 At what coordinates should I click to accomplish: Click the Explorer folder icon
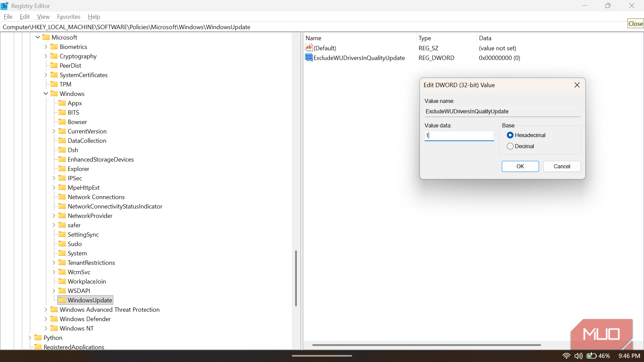62,169
